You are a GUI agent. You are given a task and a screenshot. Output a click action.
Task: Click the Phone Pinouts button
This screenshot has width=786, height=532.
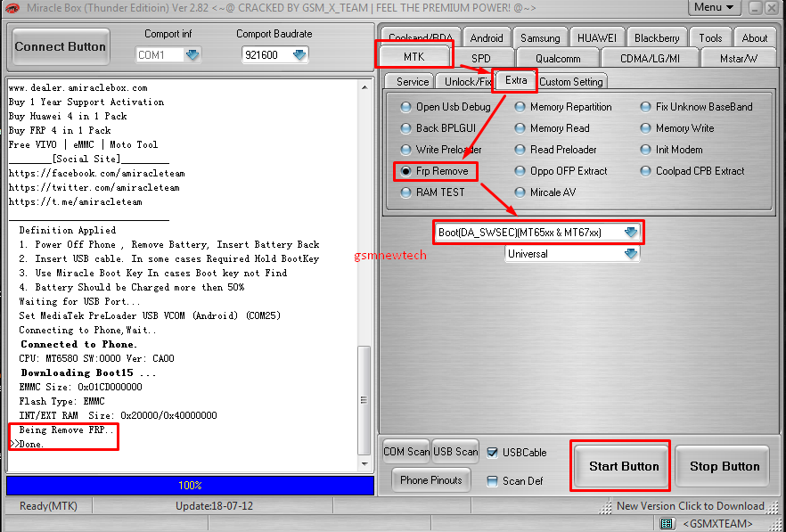pyautogui.click(x=430, y=480)
